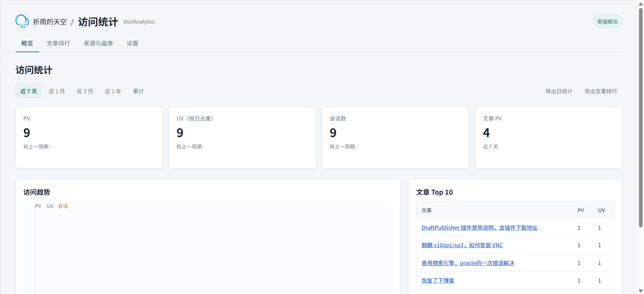Screen dimensions: 644x294
Task: Switch to the 概览 tab
Action: click(x=27, y=43)
